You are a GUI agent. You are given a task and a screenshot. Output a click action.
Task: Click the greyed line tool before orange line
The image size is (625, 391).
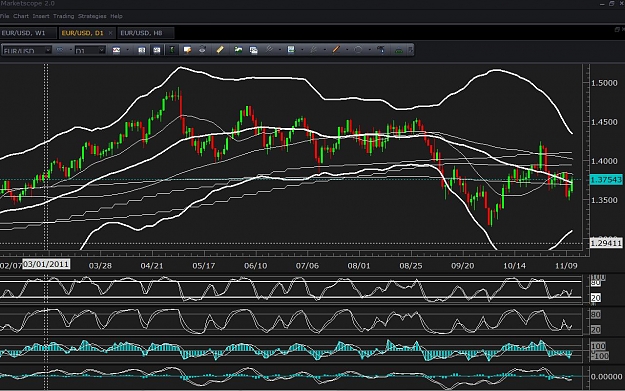(314, 50)
